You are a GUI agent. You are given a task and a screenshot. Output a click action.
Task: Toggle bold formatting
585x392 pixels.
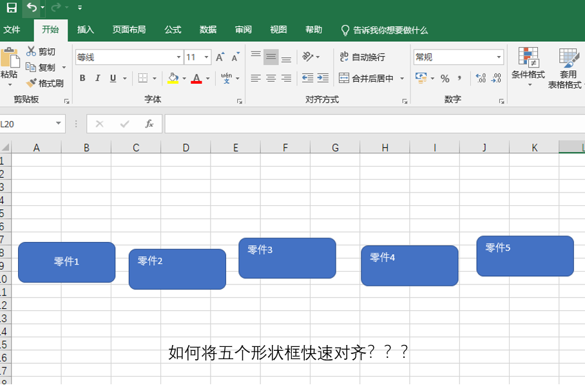coord(82,78)
